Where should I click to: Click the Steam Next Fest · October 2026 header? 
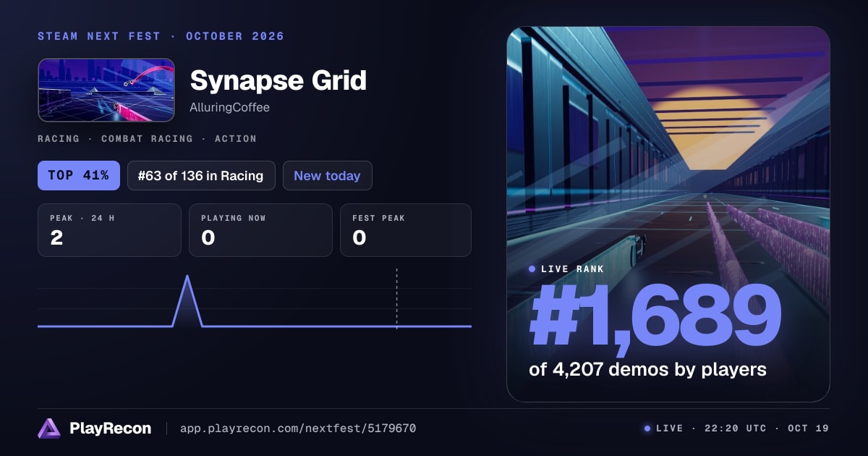pyautogui.click(x=161, y=36)
